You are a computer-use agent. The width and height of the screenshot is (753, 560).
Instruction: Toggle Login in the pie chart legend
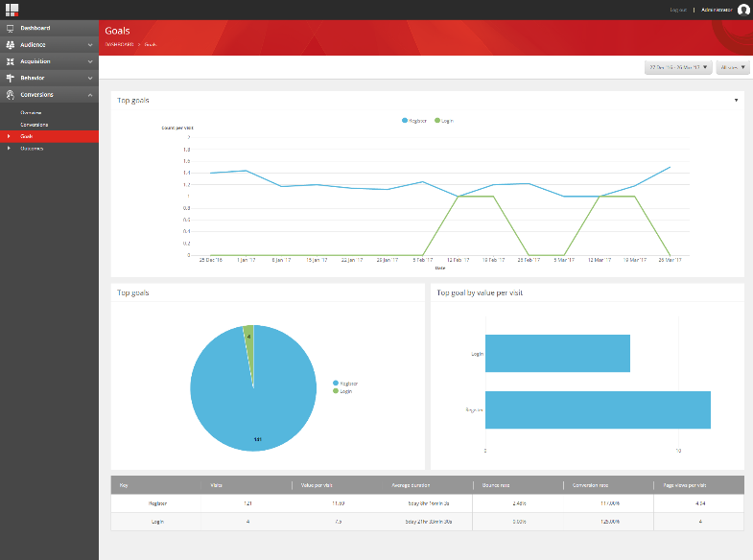point(342,391)
